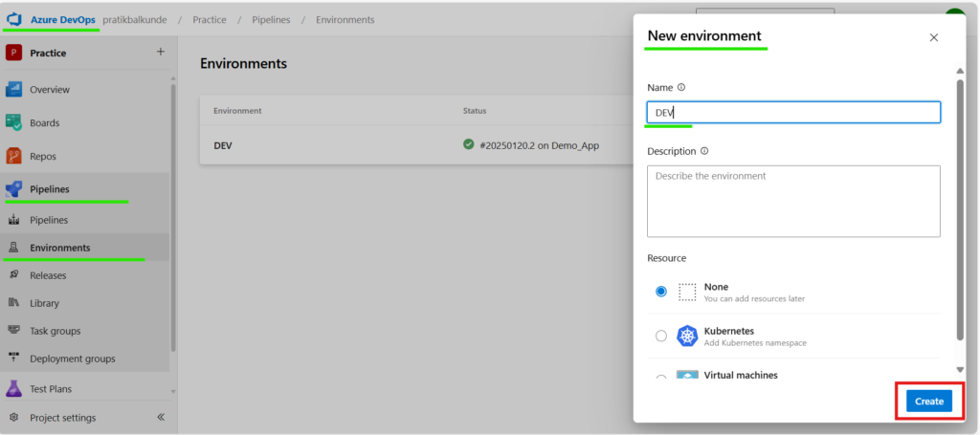
Task: Open Releases in the sidebar
Action: (x=48, y=275)
